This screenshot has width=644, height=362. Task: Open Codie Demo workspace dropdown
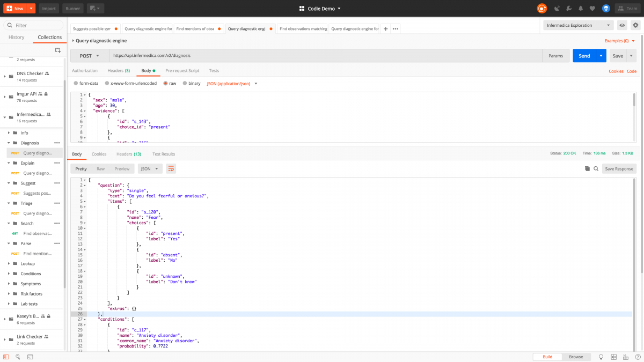(x=319, y=9)
